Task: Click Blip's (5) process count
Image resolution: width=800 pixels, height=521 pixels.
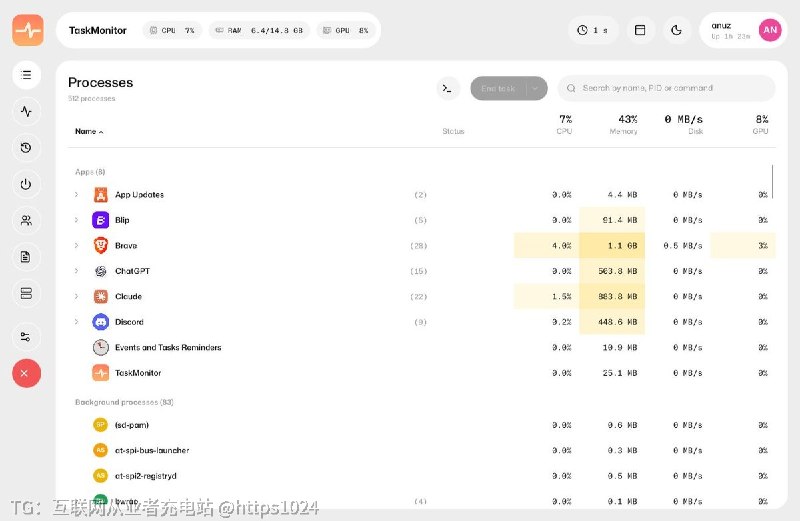Action: [420, 220]
